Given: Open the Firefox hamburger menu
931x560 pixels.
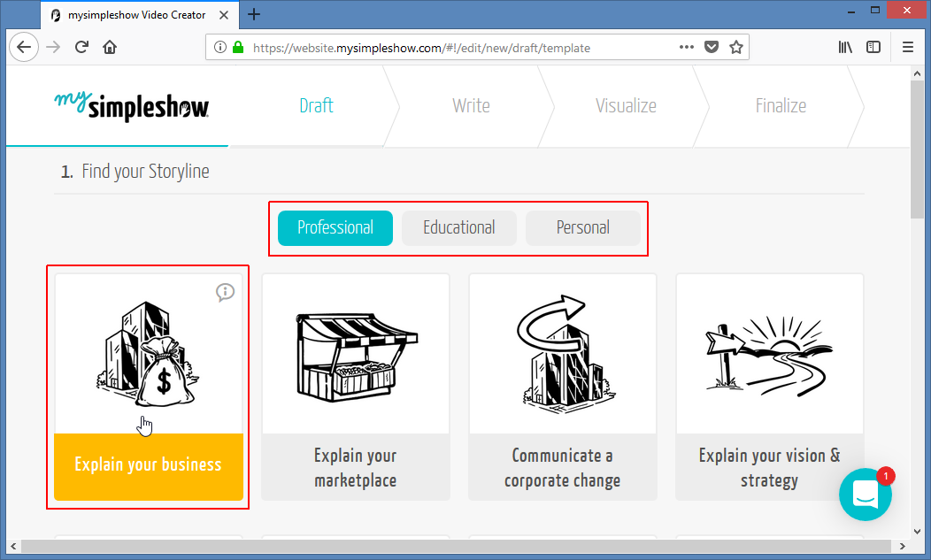Looking at the screenshot, I should [x=907, y=48].
